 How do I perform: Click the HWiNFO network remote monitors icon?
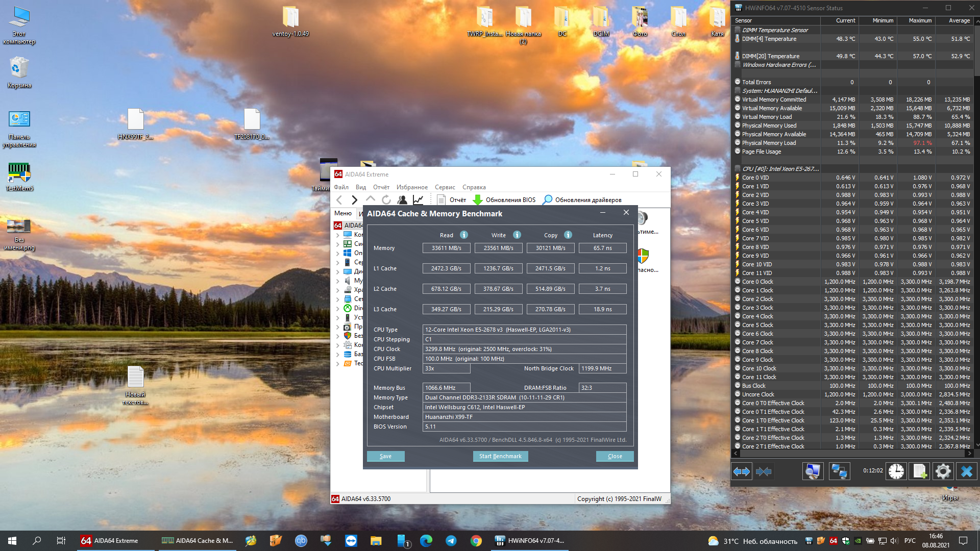pos(839,471)
